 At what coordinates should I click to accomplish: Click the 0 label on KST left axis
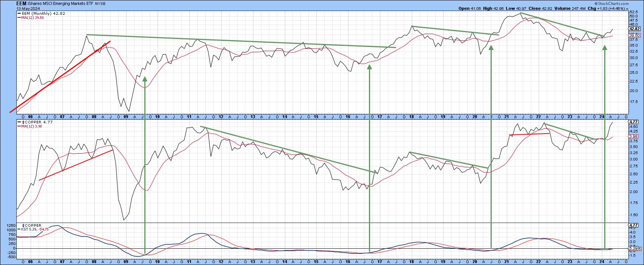point(14,248)
